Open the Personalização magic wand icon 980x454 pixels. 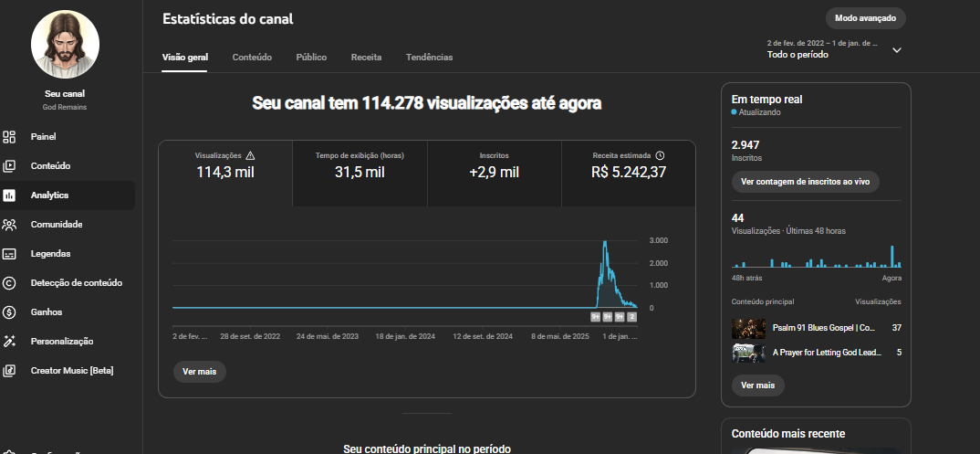(x=9, y=342)
